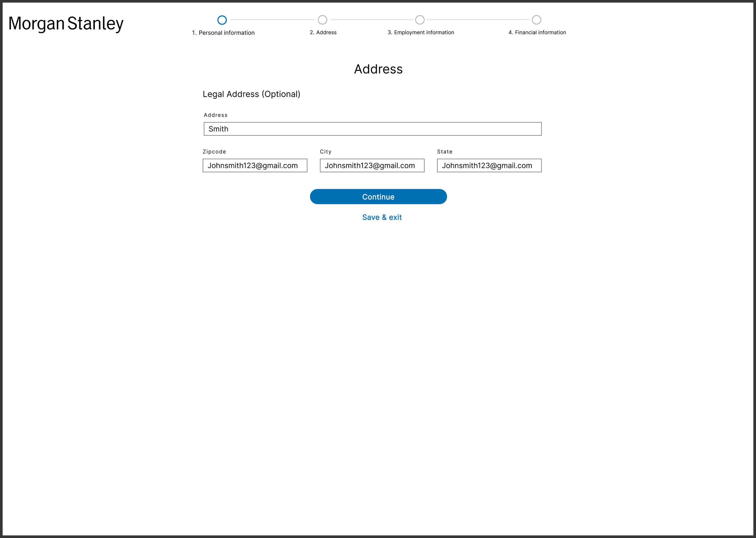Focus the State input field

489,166
